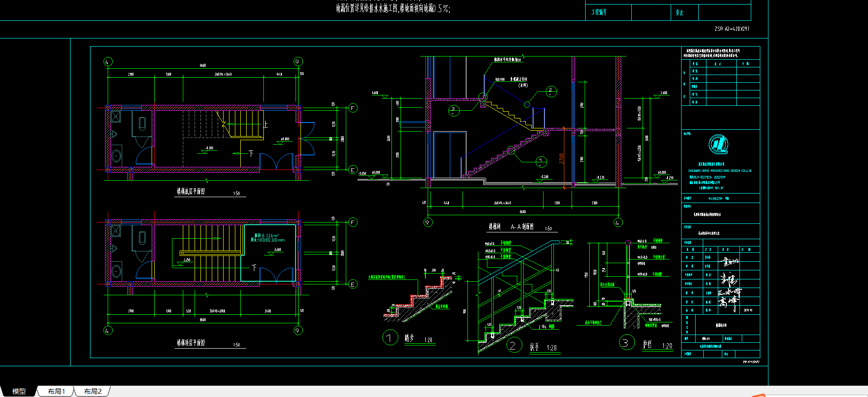
Task: Select callout circle 1 in A-A section
Action: point(541,161)
